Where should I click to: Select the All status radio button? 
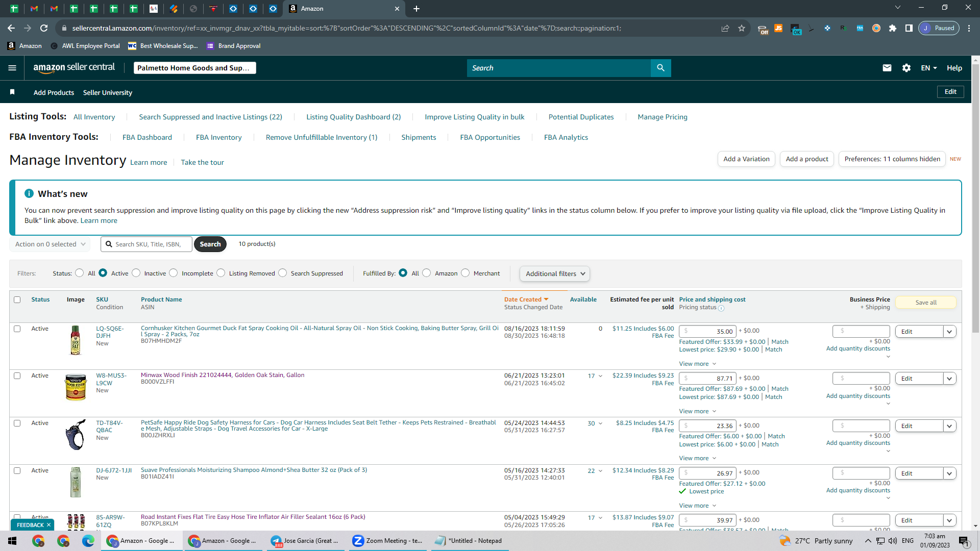coord(79,273)
